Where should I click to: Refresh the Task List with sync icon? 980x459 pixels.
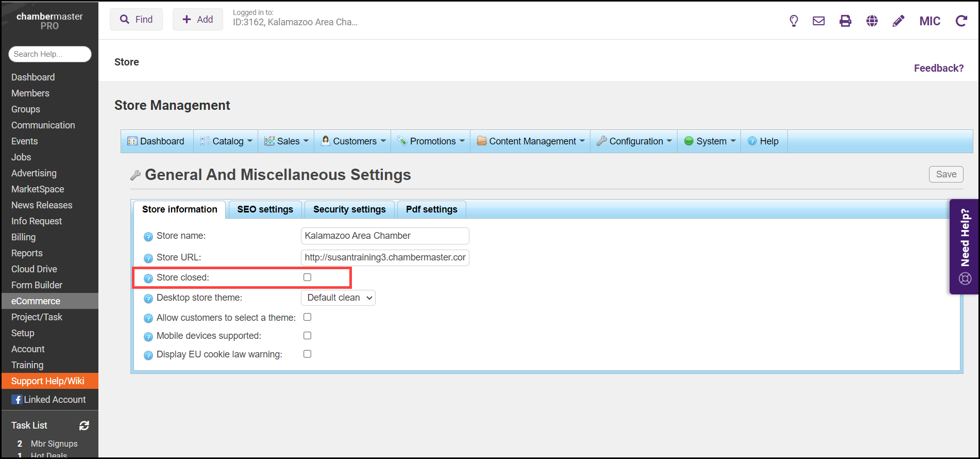click(x=84, y=425)
